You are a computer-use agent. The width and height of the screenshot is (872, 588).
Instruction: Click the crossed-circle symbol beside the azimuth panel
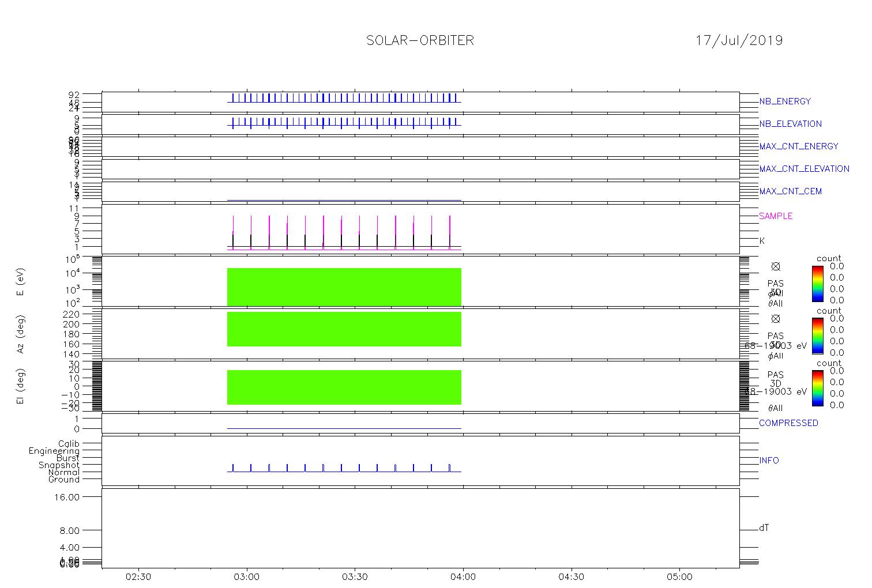(x=776, y=319)
